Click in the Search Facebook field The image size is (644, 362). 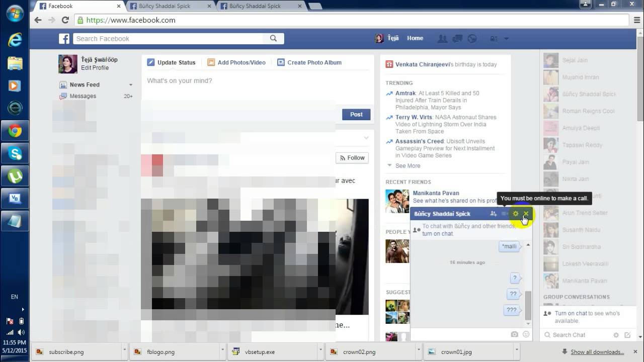click(169, 39)
